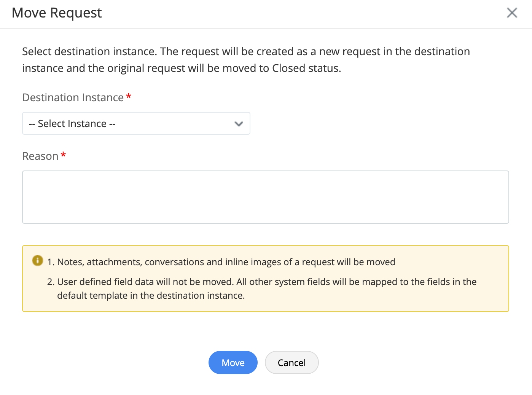Cancel the move request
Image resolution: width=532 pixels, height=395 pixels.
coord(291,363)
